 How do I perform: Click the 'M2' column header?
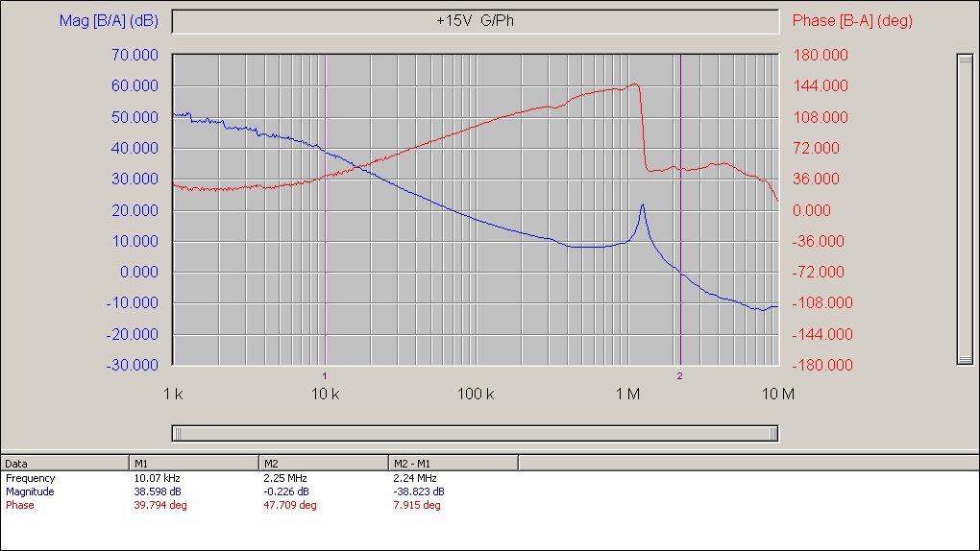point(324,464)
